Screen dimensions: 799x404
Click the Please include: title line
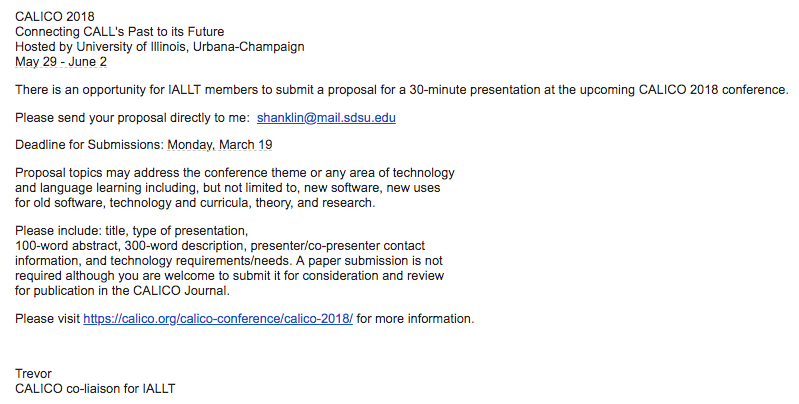[131, 231]
